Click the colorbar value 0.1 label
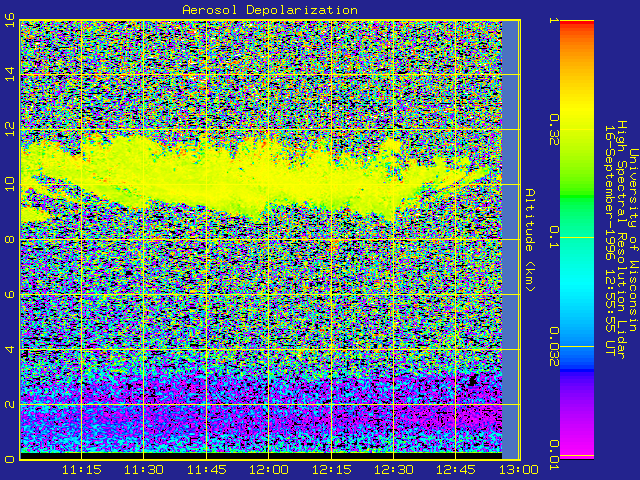Viewport: 640px width, 480px height. click(553, 237)
